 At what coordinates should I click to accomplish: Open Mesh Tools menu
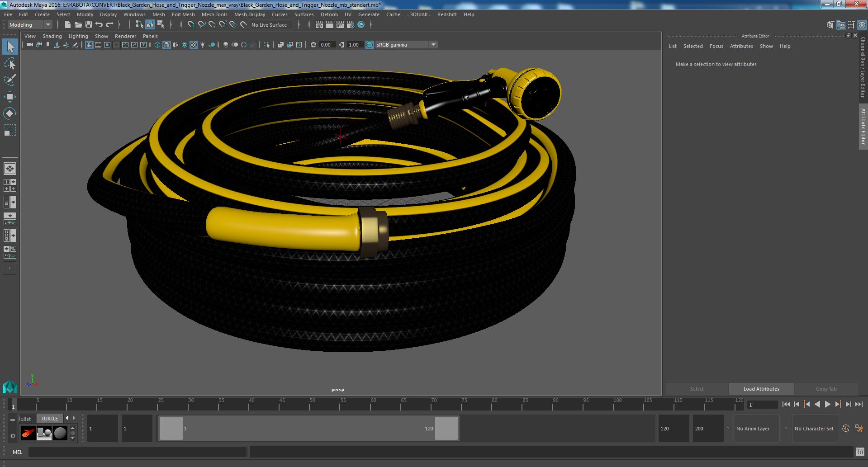coord(214,14)
